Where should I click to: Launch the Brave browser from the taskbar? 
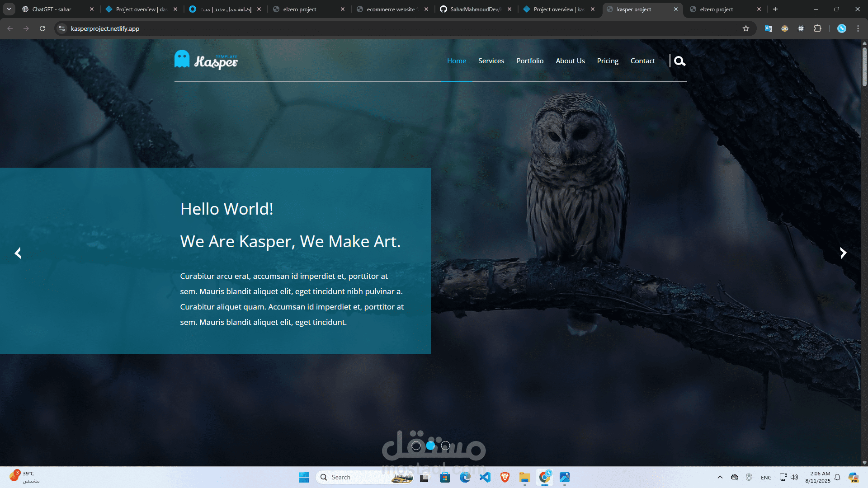coord(505,477)
